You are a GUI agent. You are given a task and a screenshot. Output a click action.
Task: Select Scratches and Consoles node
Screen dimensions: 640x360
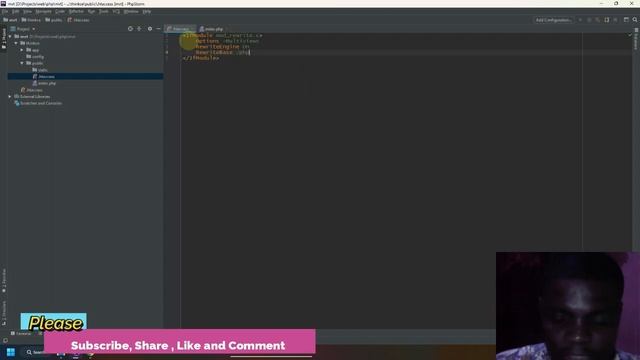point(38,103)
